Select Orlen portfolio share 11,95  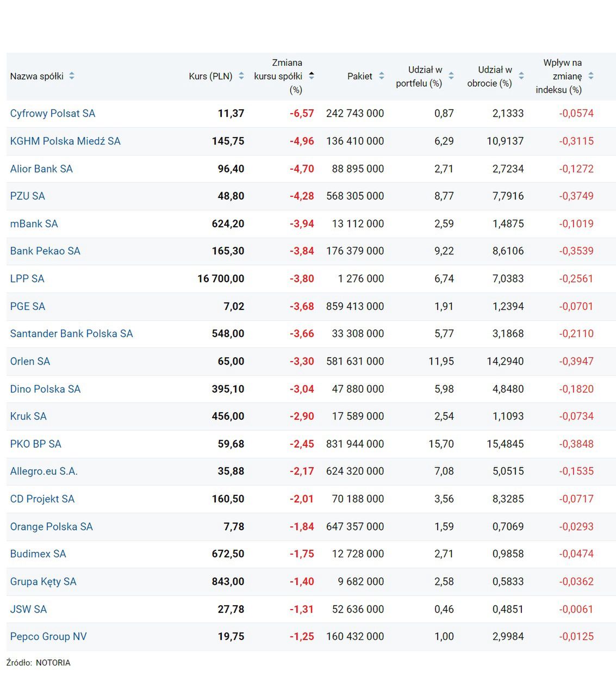click(441, 362)
